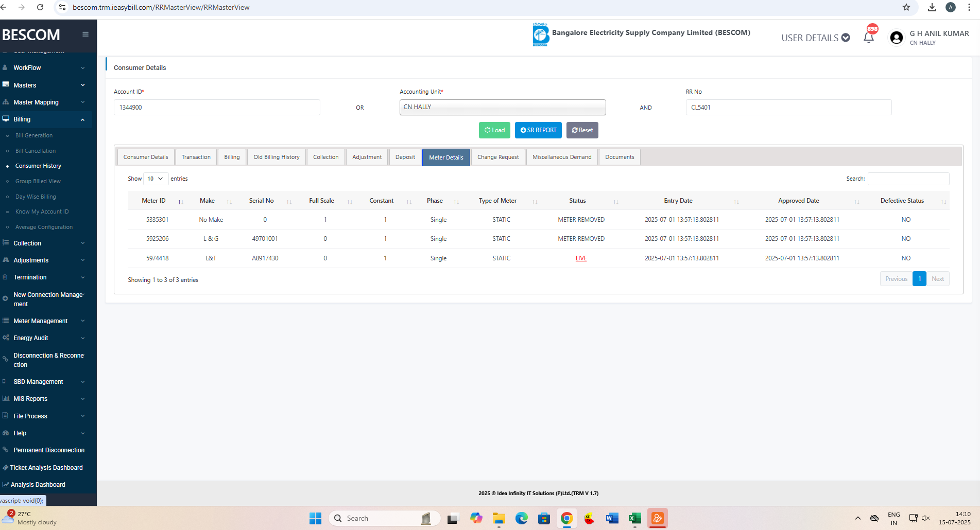Switch to the Transaction tab

(x=196, y=157)
